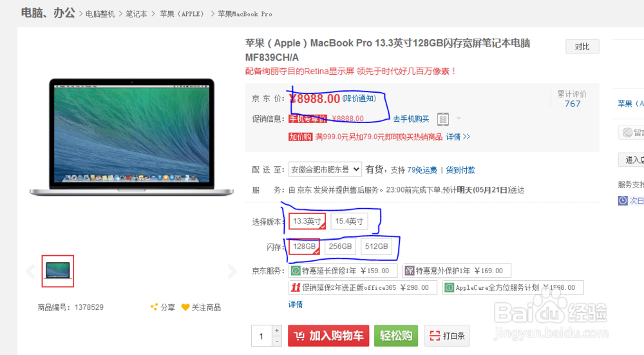Click the cart icon on 加入购物车 button

299,336
